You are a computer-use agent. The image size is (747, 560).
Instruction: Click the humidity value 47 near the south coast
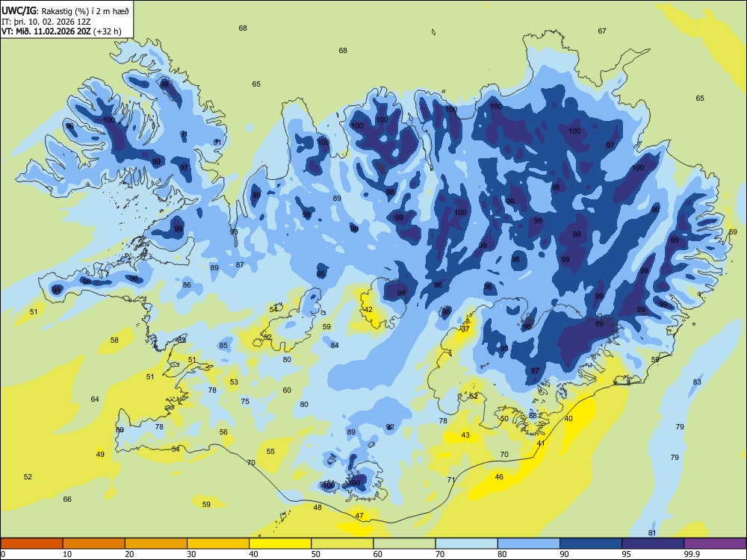point(359,516)
